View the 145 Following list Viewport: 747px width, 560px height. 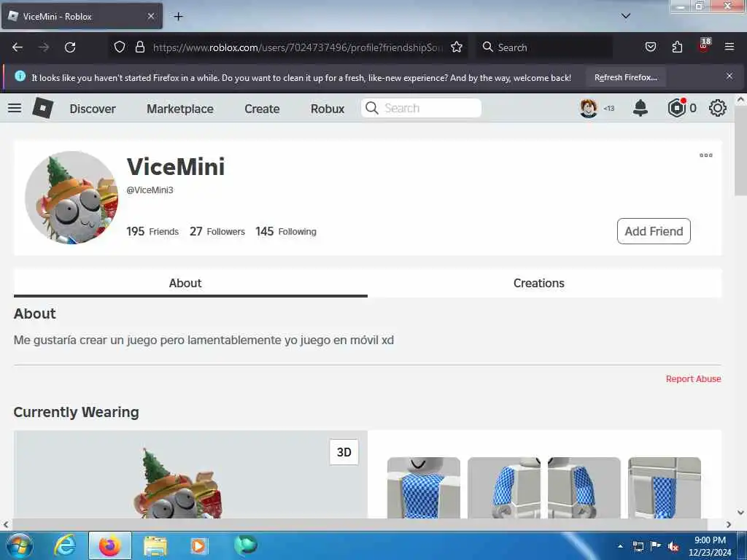(x=286, y=231)
